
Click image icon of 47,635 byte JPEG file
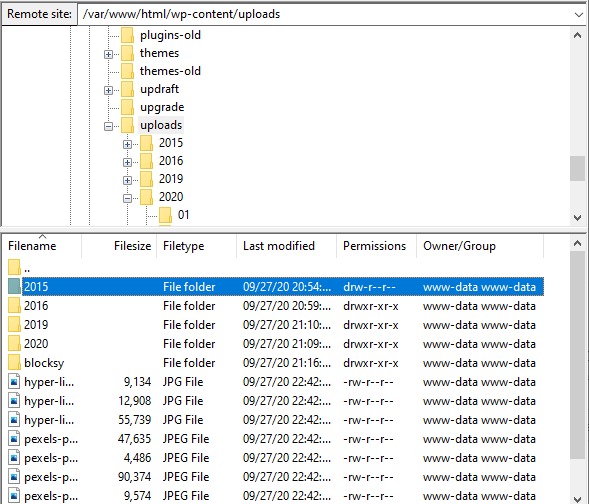point(14,439)
